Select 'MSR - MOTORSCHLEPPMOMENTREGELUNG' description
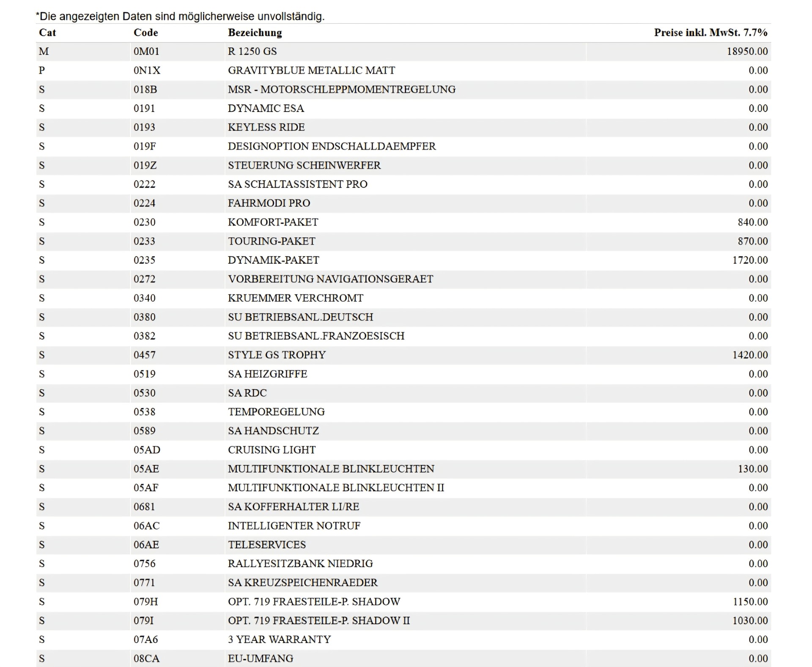812x667 pixels. [342, 89]
